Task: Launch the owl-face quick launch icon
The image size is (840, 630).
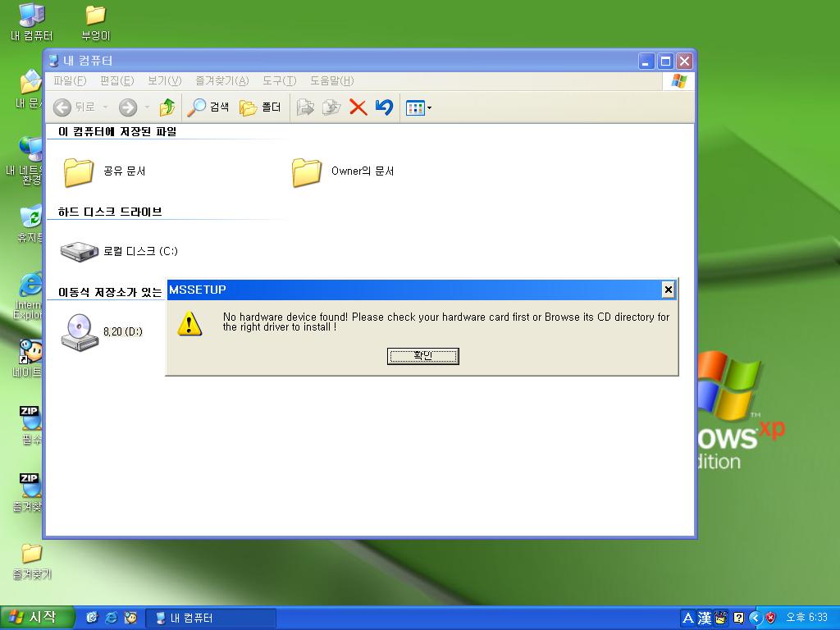Action: [x=130, y=618]
